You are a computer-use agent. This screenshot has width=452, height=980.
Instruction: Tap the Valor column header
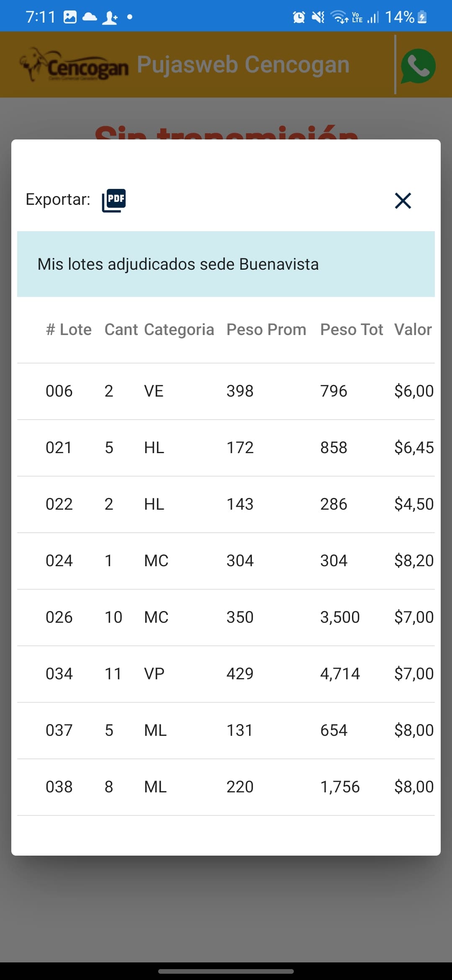413,330
